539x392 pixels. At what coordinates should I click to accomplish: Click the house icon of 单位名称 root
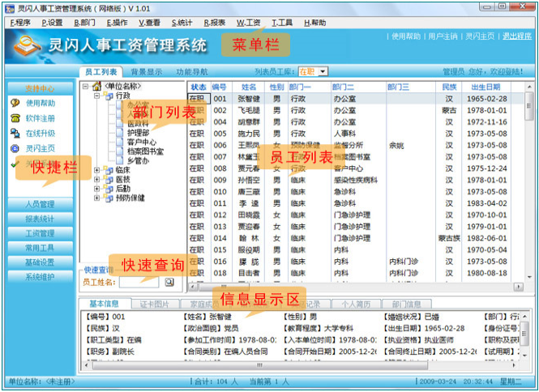(x=97, y=86)
